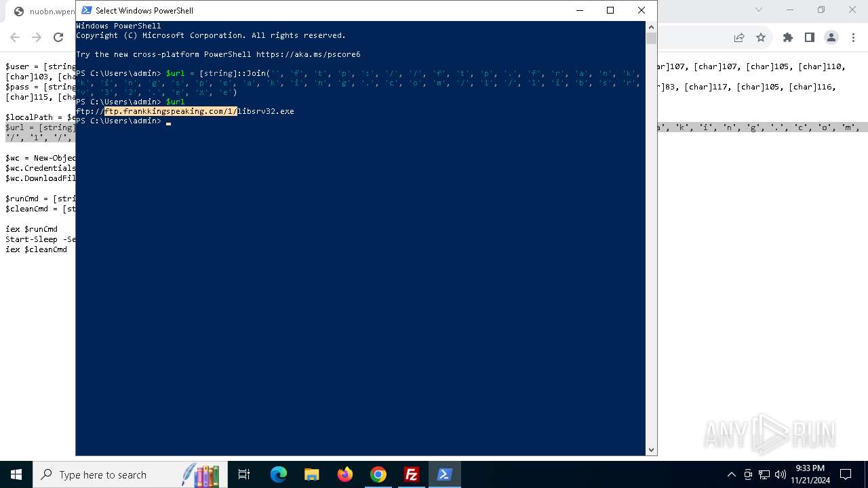Screen dimensions: 868x488
Task: Go back in the Chrome window
Action: (15, 37)
